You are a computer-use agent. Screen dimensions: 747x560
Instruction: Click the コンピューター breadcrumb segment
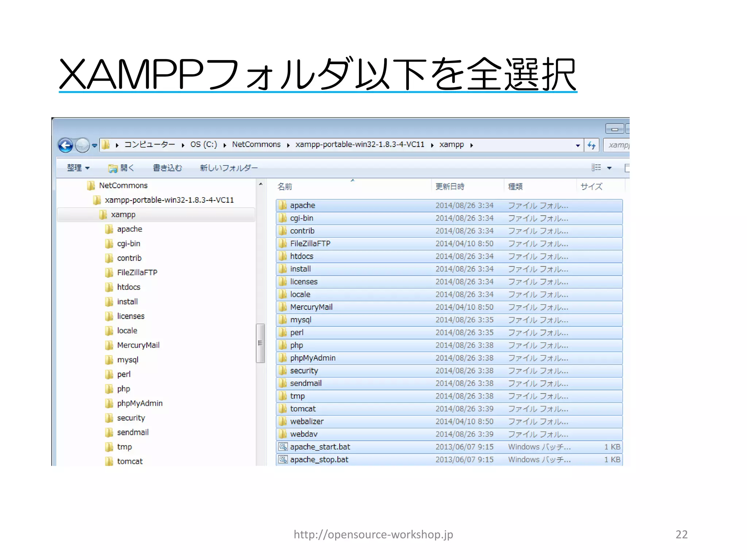click(150, 144)
